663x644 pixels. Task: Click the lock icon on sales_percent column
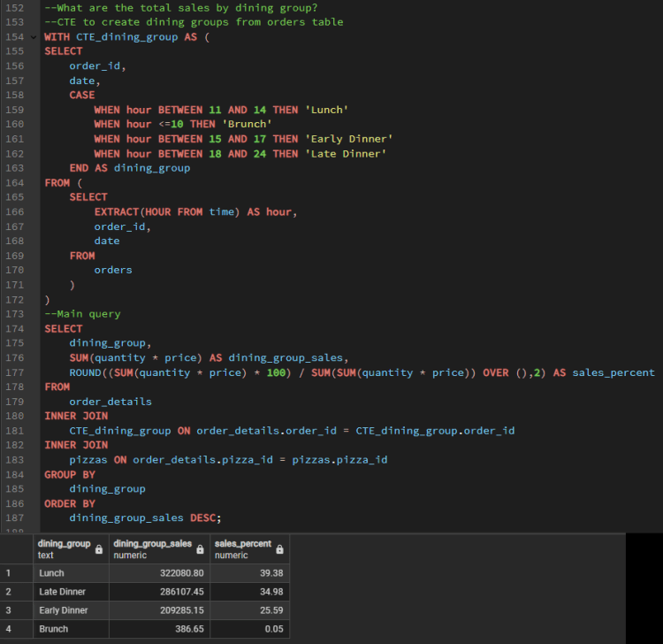(x=280, y=549)
